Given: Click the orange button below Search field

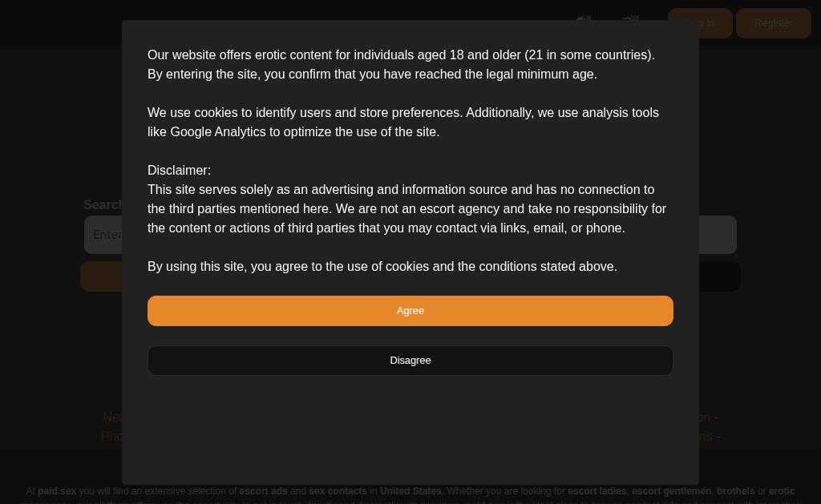Looking at the screenshot, I should click(x=100, y=276).
